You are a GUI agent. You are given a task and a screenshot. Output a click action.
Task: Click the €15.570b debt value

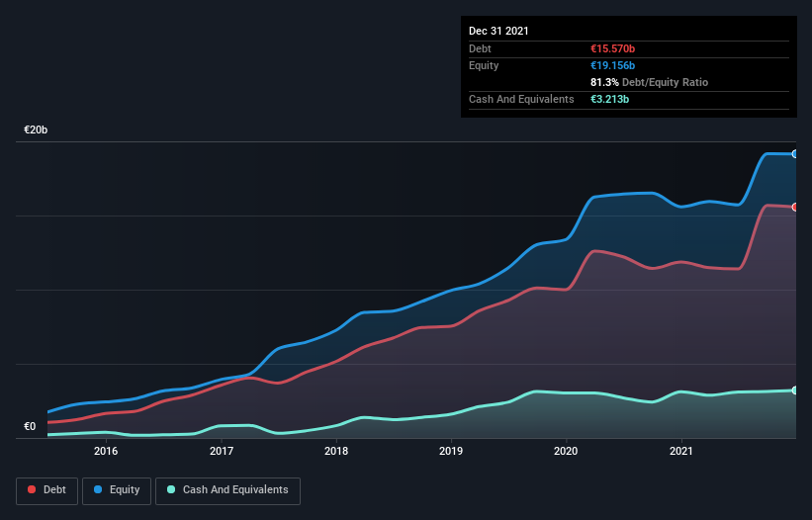(612, 48)
